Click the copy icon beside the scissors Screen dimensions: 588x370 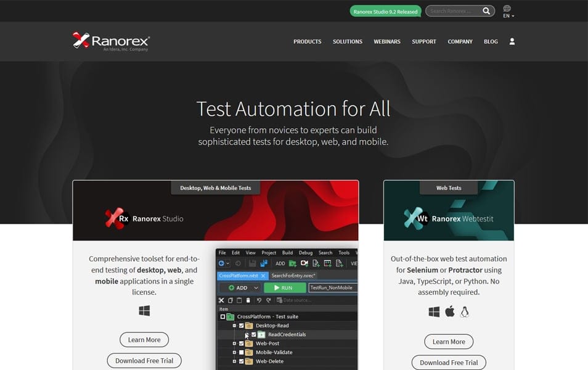[x=231, y=300]
